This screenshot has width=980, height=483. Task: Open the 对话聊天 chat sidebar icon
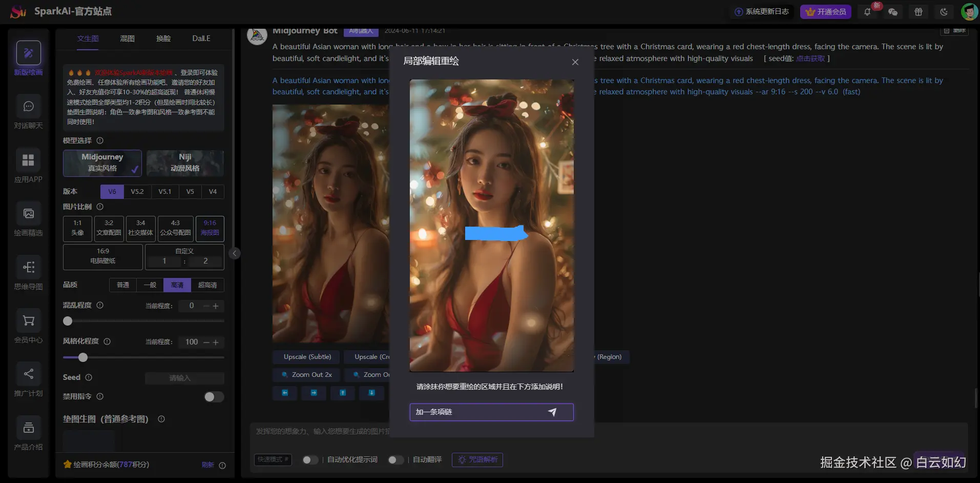click(28, 106)
